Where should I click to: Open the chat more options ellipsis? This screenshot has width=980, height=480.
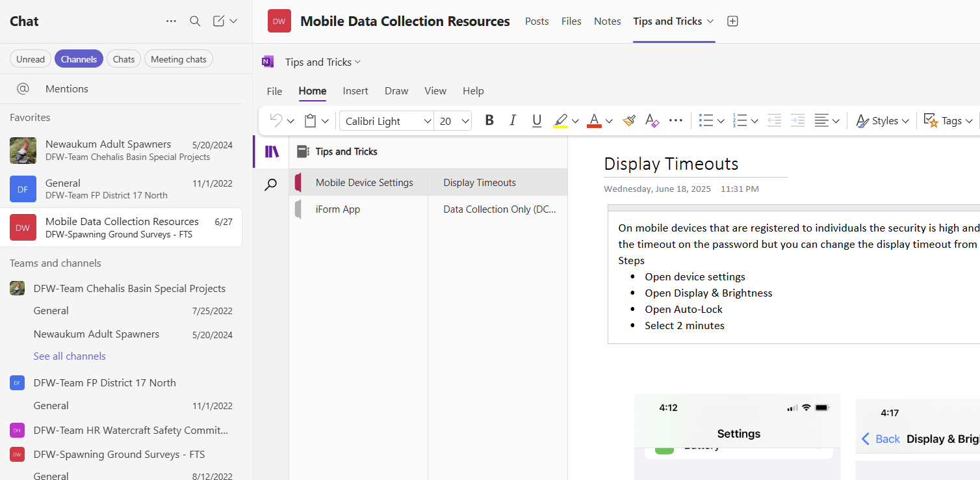171,21
